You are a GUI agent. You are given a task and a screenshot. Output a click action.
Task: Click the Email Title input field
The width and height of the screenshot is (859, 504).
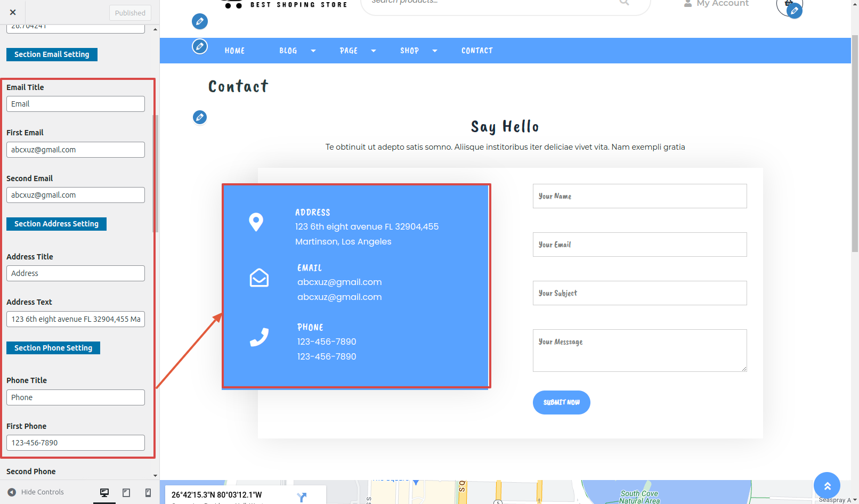tap(76, 104)
